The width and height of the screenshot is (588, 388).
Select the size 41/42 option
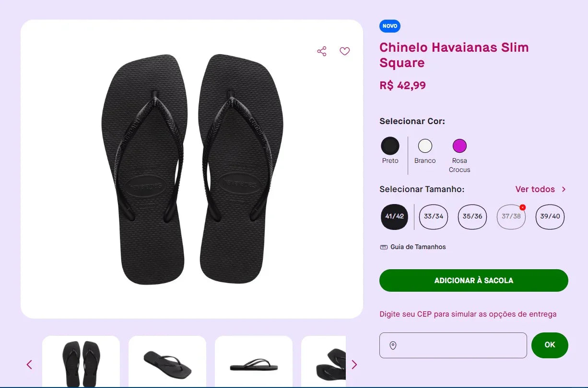tap(394, 217)
